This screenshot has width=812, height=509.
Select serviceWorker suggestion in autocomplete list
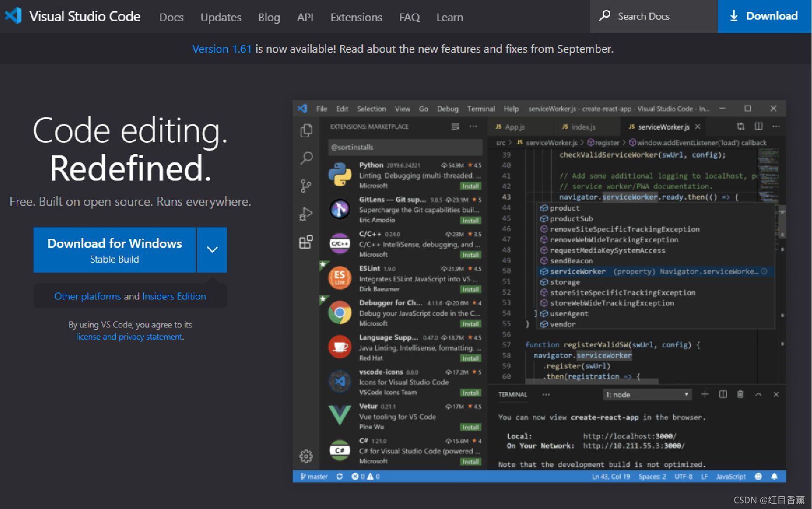click(x=655, y=272)
